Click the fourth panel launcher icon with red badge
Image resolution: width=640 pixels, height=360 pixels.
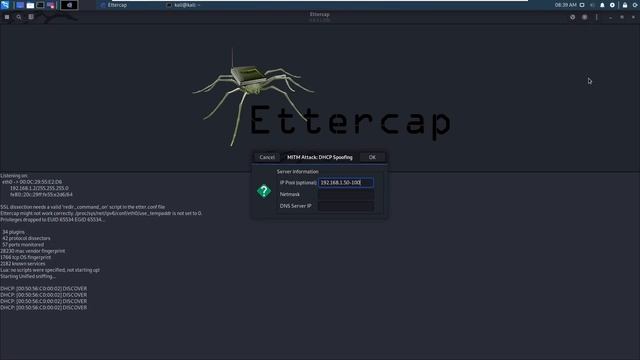51,5
